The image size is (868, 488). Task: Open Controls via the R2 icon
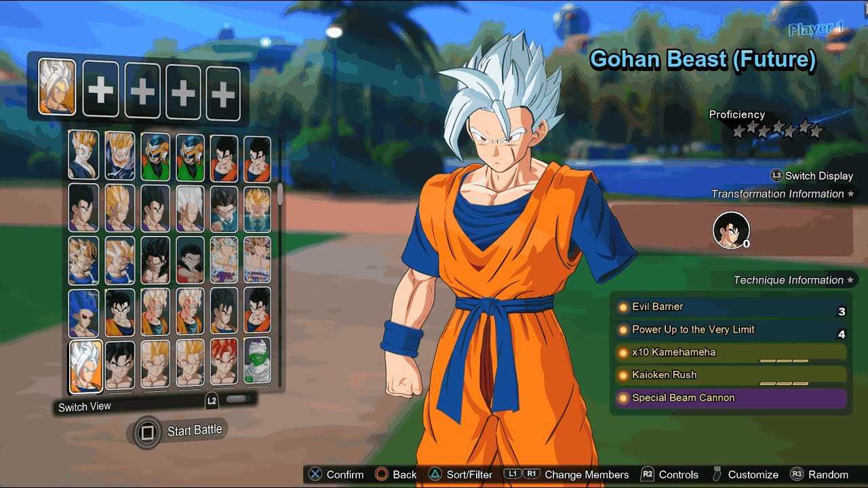647,474
